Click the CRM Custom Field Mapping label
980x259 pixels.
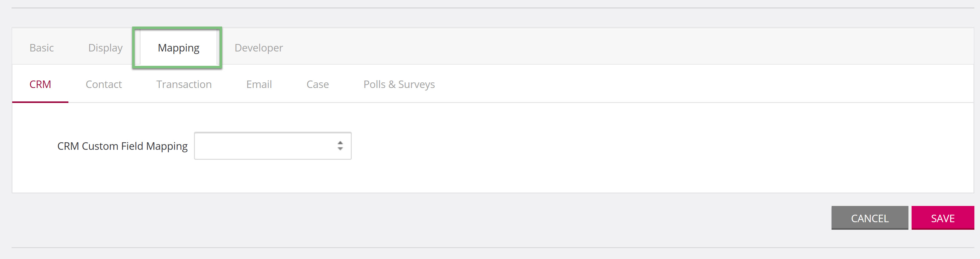pos(122,146)
